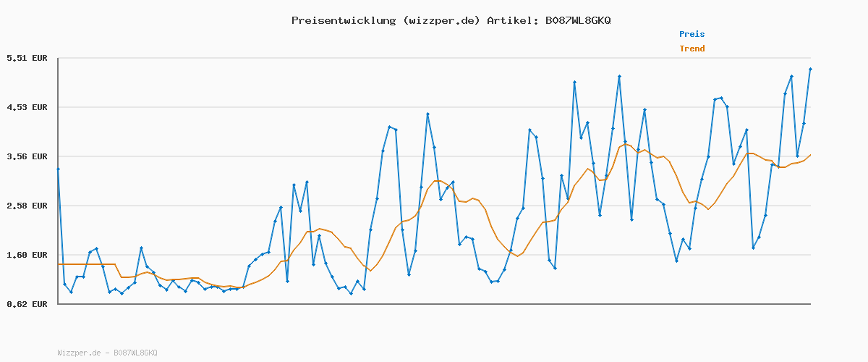Click the 5.51 EUR y-axis label
This screenshot has width=868, height=362.
[x=27, y=58]
